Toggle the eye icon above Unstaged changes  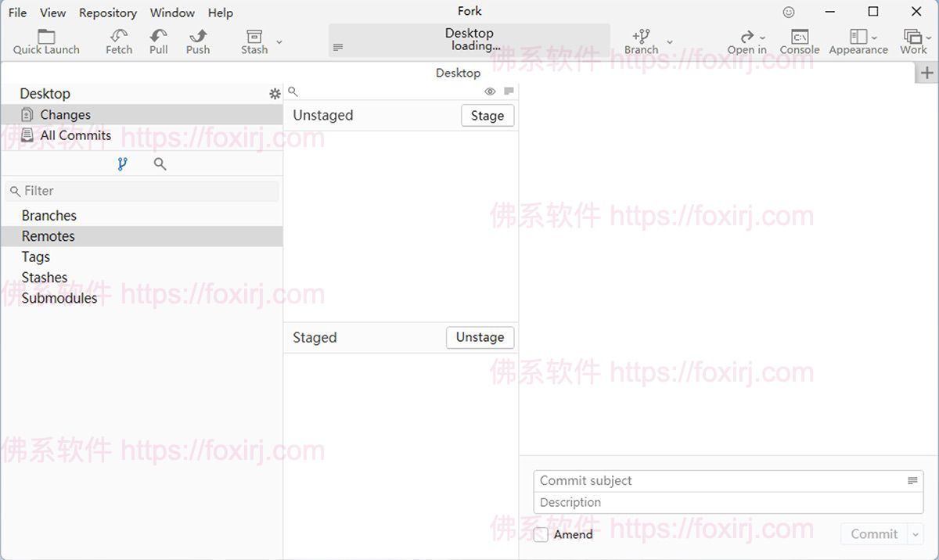491,92
